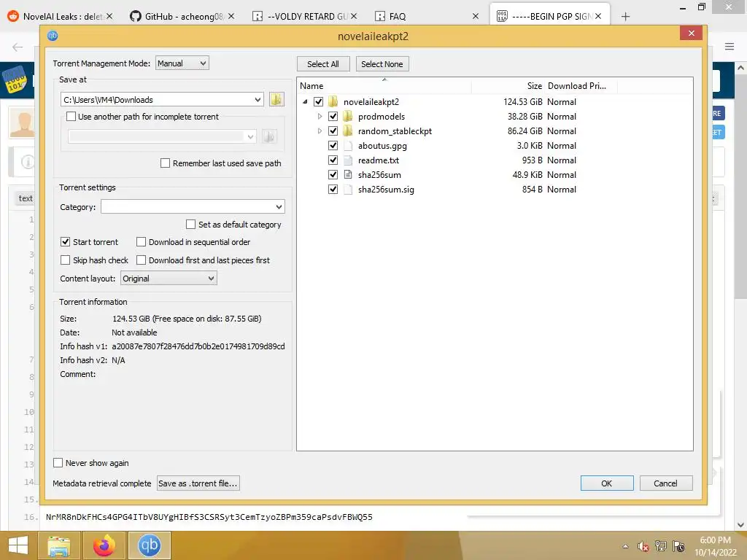Click the readme.txt file icon
747x560 pixels.
(x=348, y=160)
